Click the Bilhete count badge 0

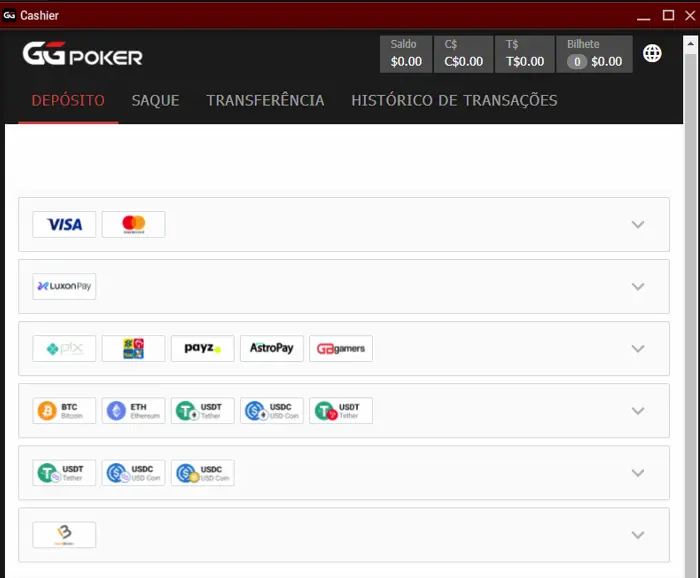point(577,62)
